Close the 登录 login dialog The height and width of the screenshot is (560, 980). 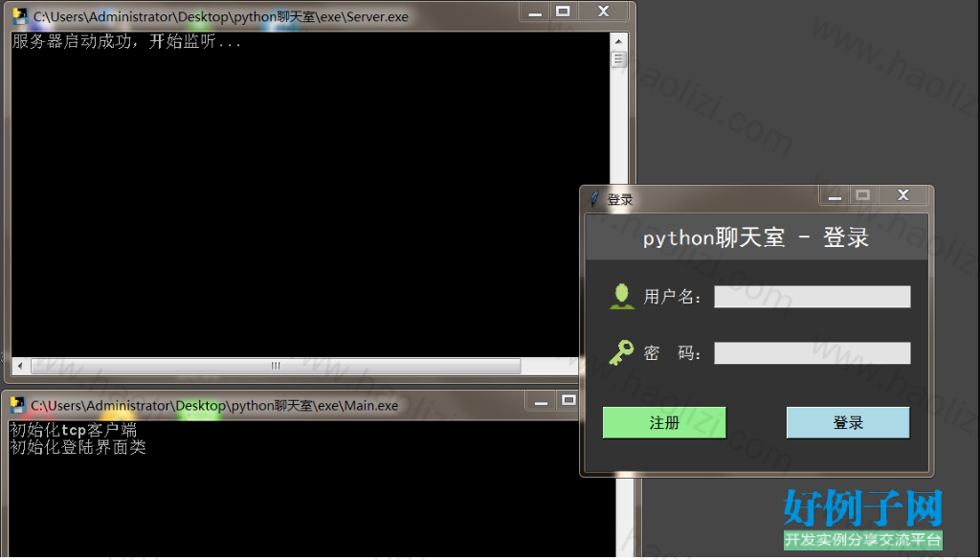(903, 195)
